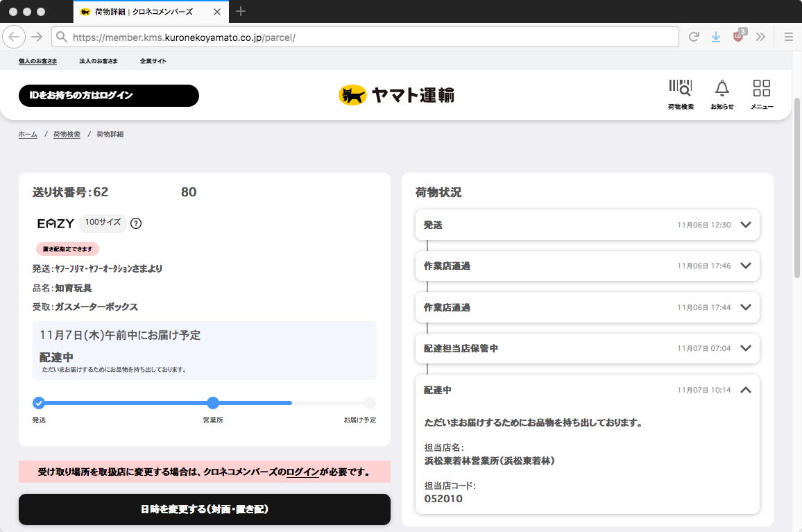Click the 受取:ガスメーターボックス line
Screen dimensions: 802x532
pos(85,307)
